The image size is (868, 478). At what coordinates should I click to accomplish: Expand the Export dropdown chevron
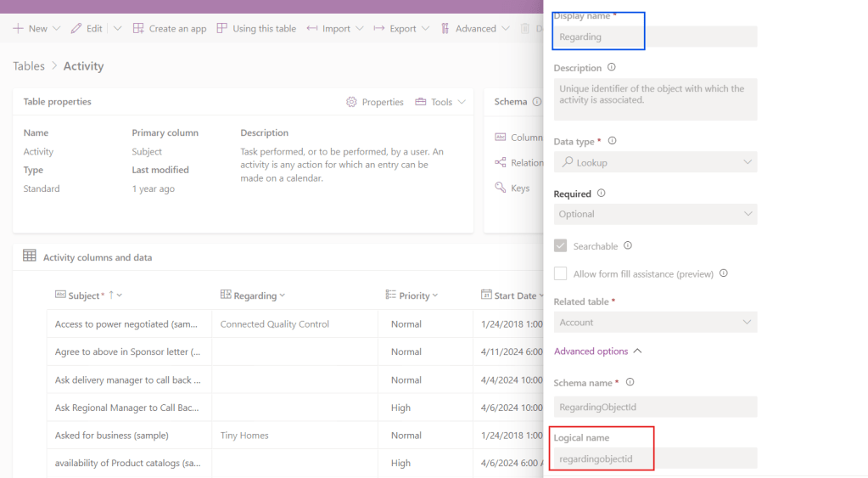425,28
